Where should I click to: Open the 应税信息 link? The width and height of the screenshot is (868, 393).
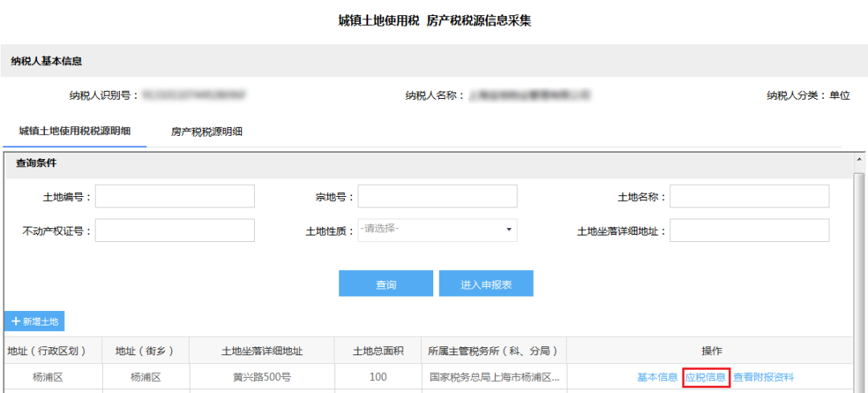point(706,377)
